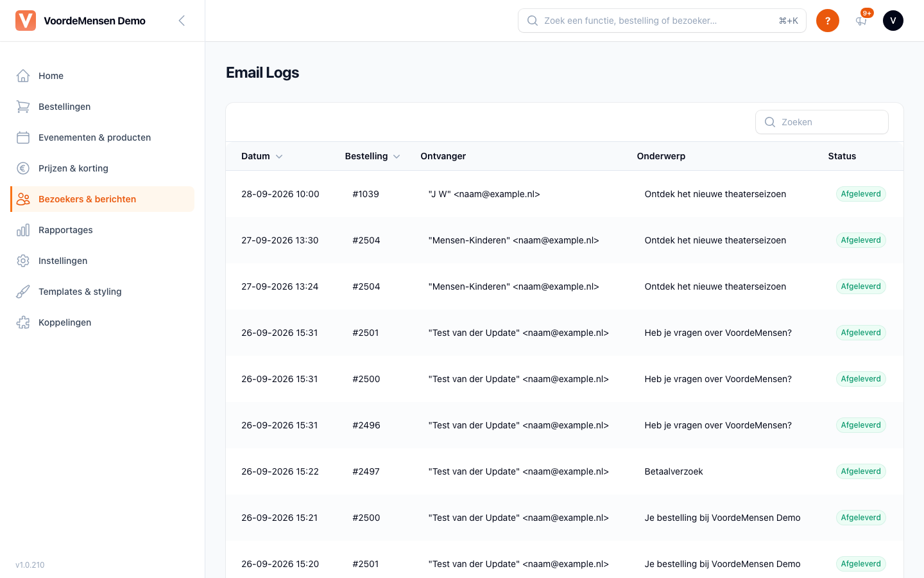Click the Ontvanger column header

click(x=443, y=156)
